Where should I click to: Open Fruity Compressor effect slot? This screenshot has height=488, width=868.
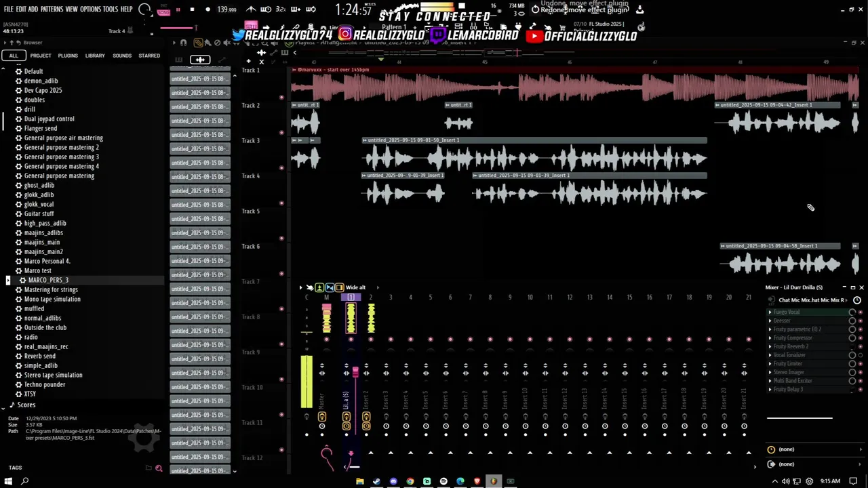point(793,338)
